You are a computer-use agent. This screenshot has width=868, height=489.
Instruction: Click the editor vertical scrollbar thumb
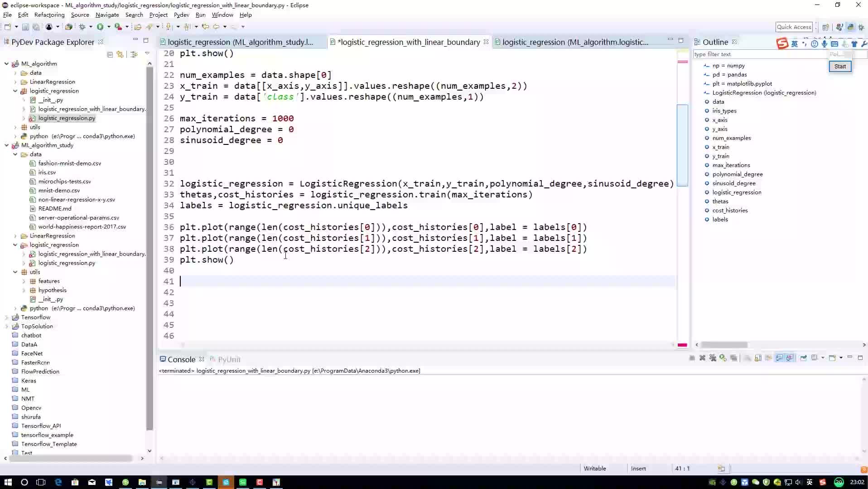pyautogui.click(x=682, y=145)
